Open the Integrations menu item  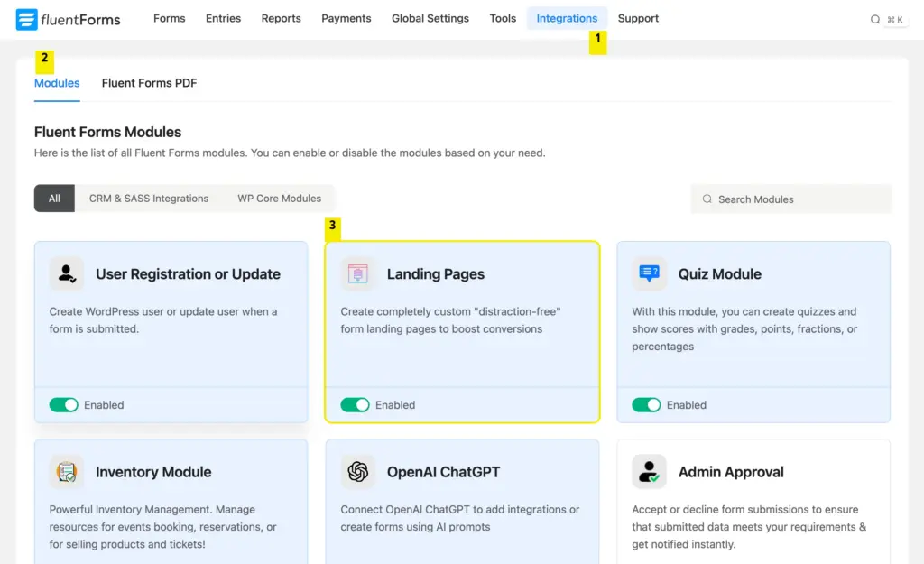567,18
